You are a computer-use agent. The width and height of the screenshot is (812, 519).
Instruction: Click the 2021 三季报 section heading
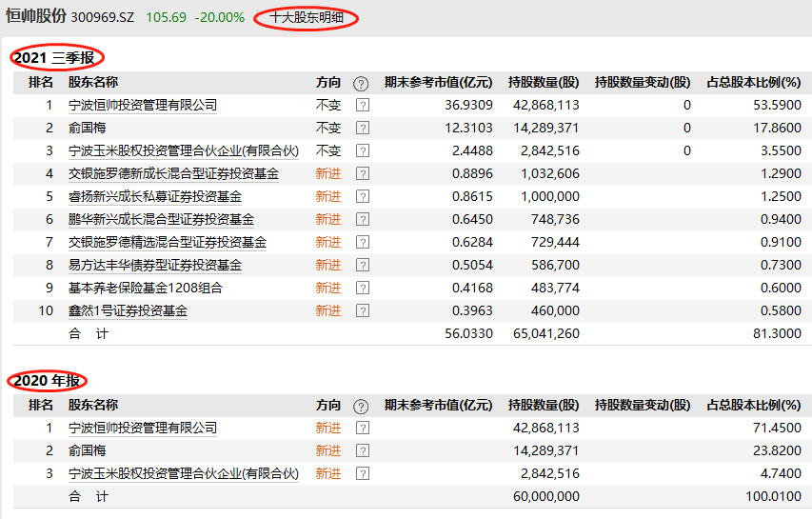click(x=54, y=57)
